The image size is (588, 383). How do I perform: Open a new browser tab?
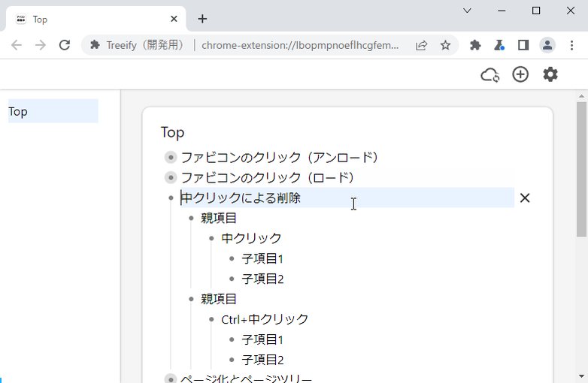(x=202, y=19)
